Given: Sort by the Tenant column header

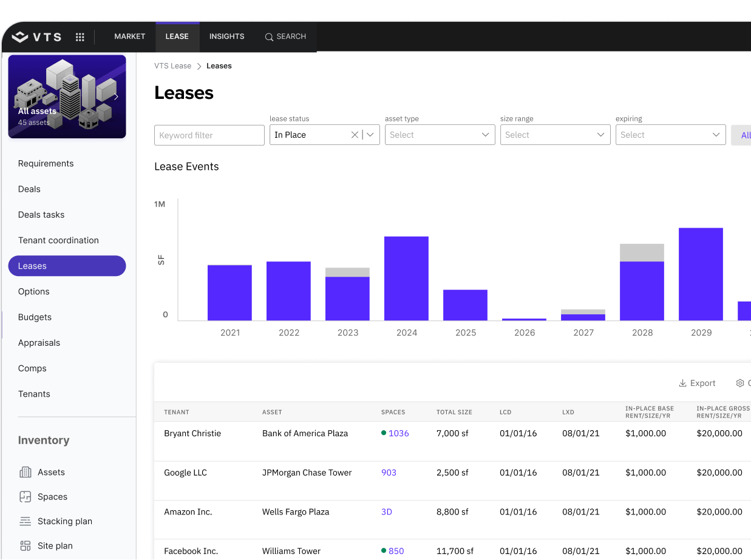Looking at the screenshot, I should tap(177, 412).
